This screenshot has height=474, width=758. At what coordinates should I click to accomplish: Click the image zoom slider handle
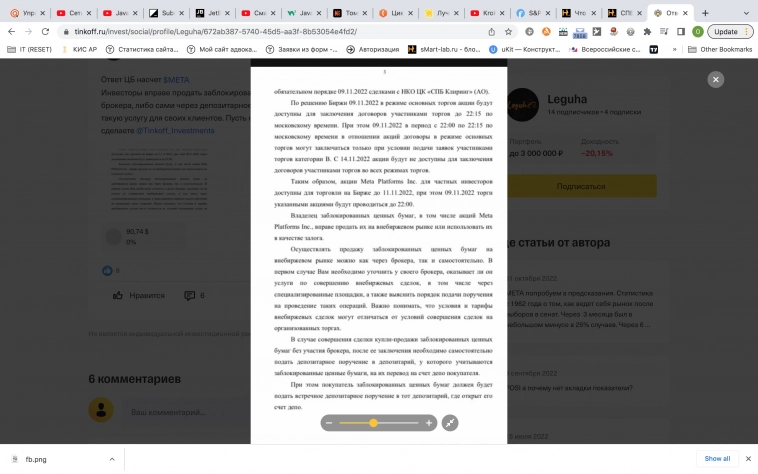click(373, 423)
